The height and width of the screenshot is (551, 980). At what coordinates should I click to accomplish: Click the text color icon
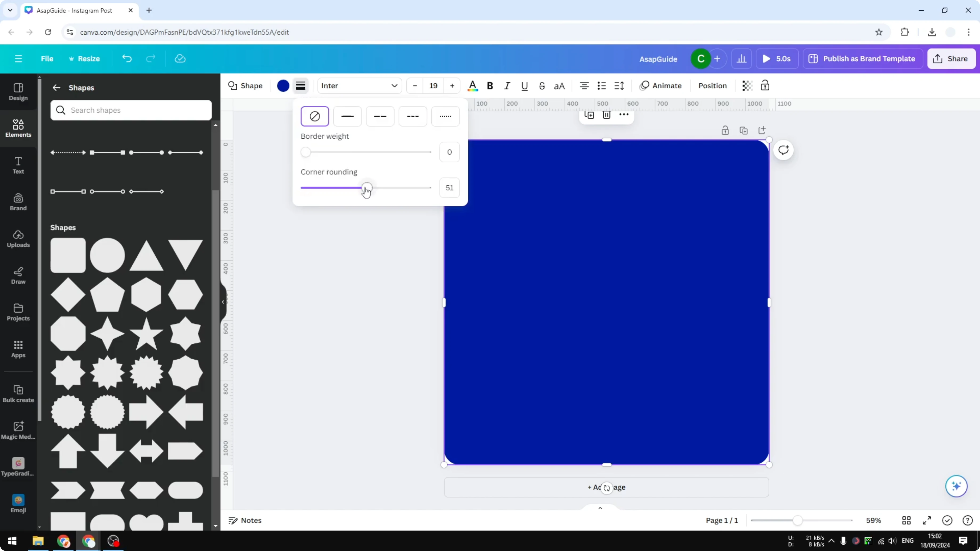pos(472,85)
